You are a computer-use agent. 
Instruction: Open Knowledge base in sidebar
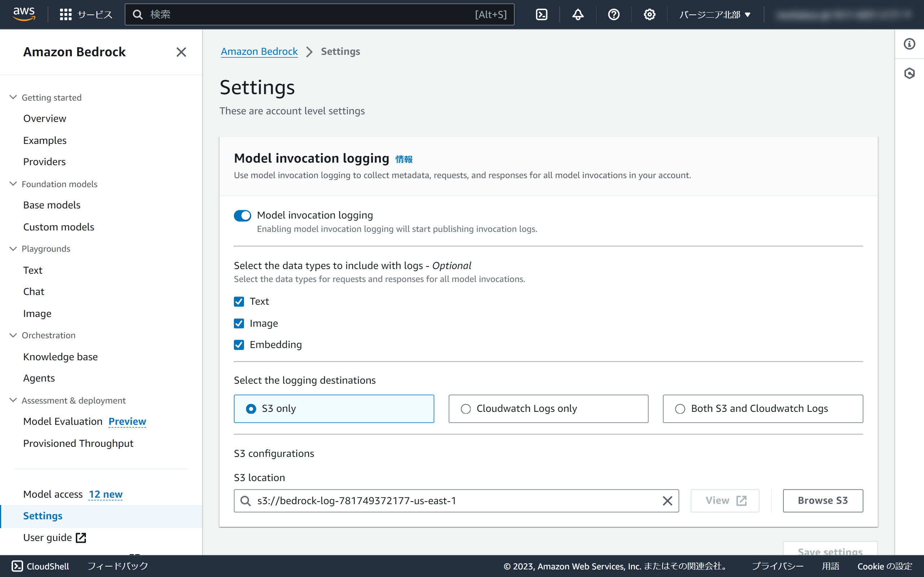tap(60, 357)
